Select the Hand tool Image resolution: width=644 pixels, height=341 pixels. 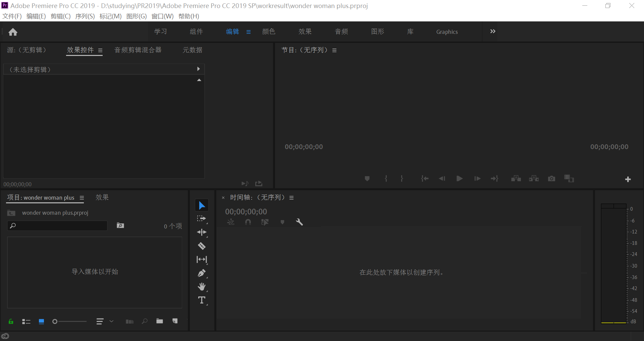[x=202, y=287]
